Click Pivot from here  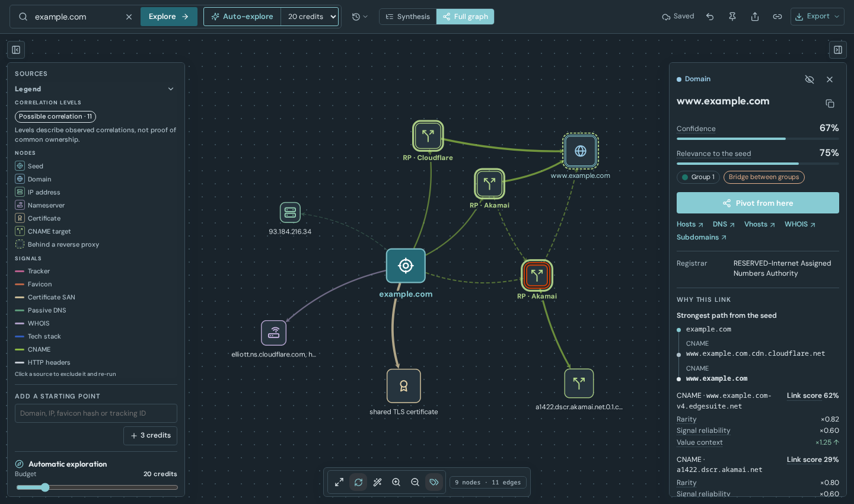coord(758,203)
